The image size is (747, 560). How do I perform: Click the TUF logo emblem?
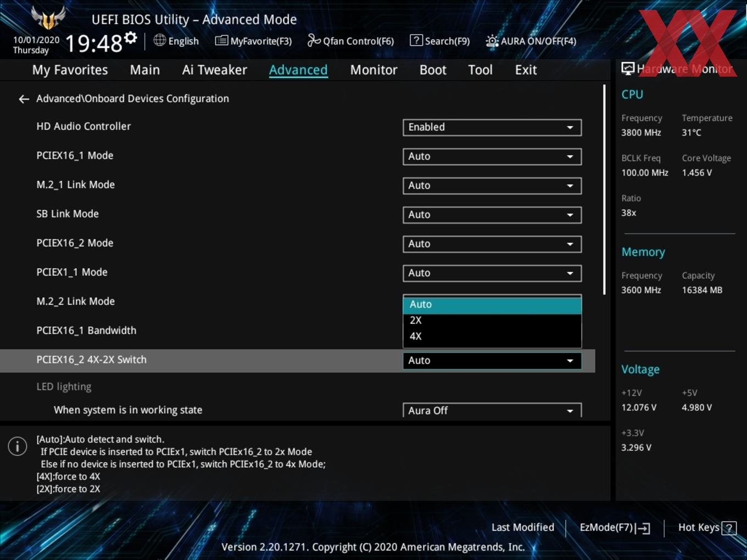48,18
